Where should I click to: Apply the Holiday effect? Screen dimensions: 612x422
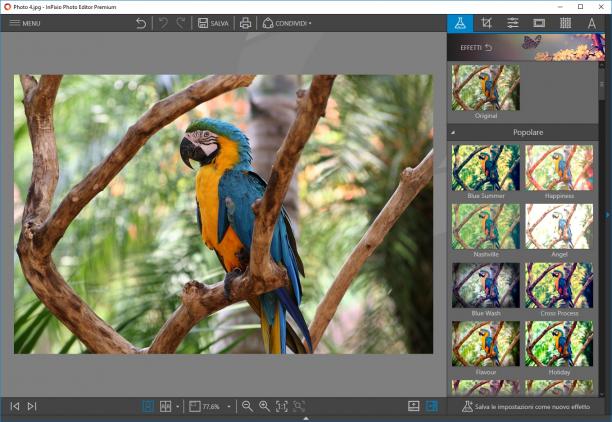559,344
